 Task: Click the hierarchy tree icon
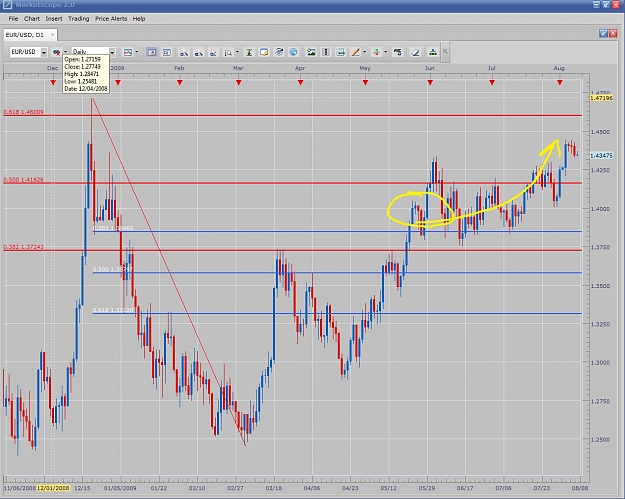[432, 52]
